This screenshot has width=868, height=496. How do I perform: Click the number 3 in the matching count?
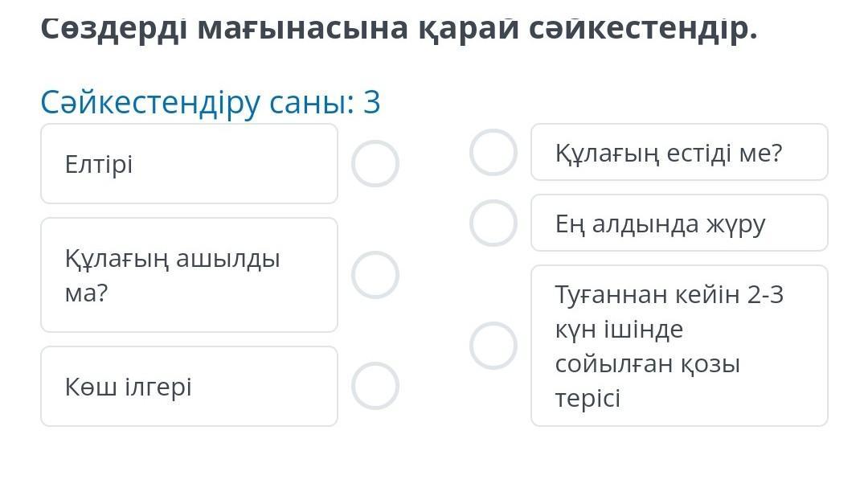371,102
